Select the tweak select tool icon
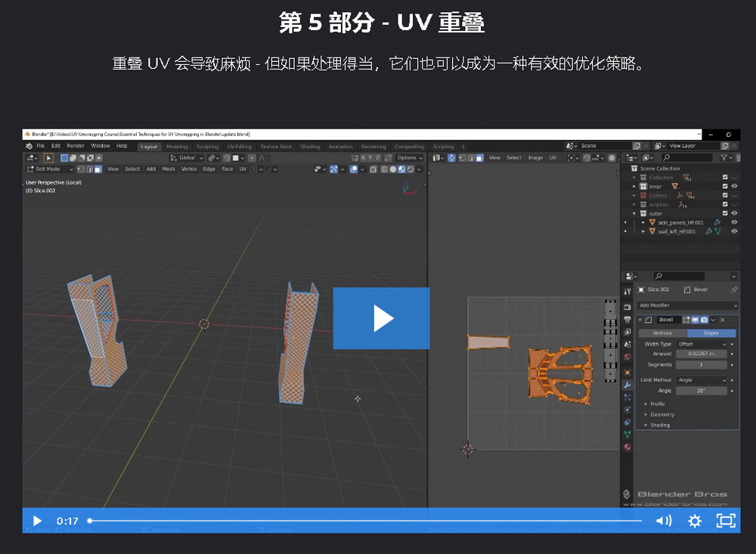The width and height of the screenshot is (756, 554). click(x=48, y=158)
